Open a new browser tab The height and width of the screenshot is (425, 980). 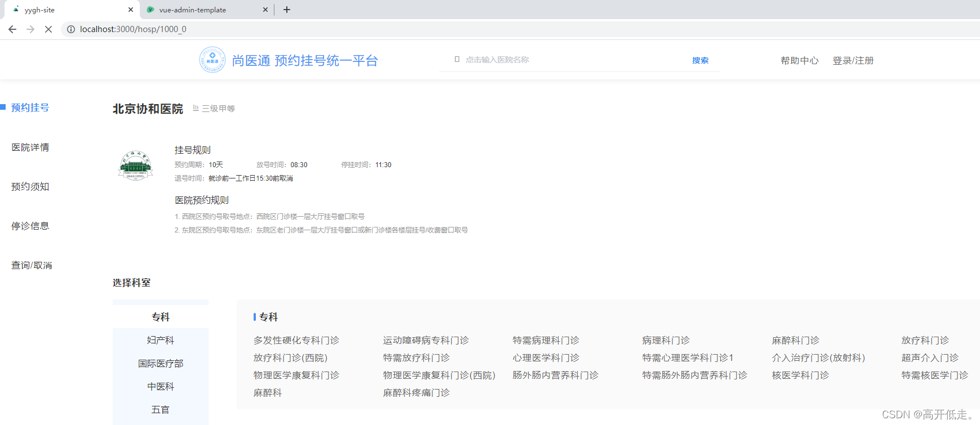287,10
